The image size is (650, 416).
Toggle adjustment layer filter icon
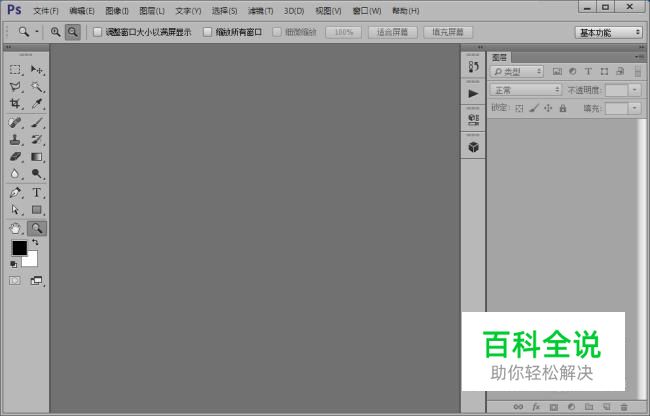pos(572,72)
